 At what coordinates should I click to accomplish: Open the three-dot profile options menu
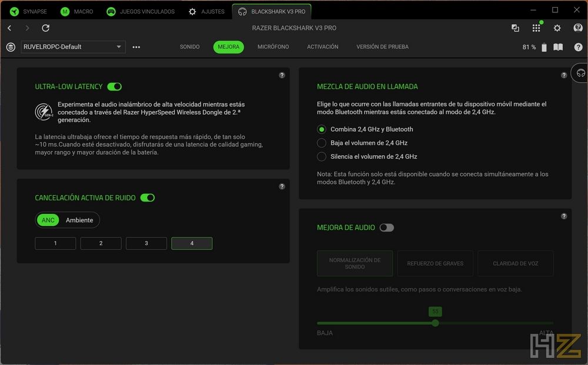click(136, 47)
